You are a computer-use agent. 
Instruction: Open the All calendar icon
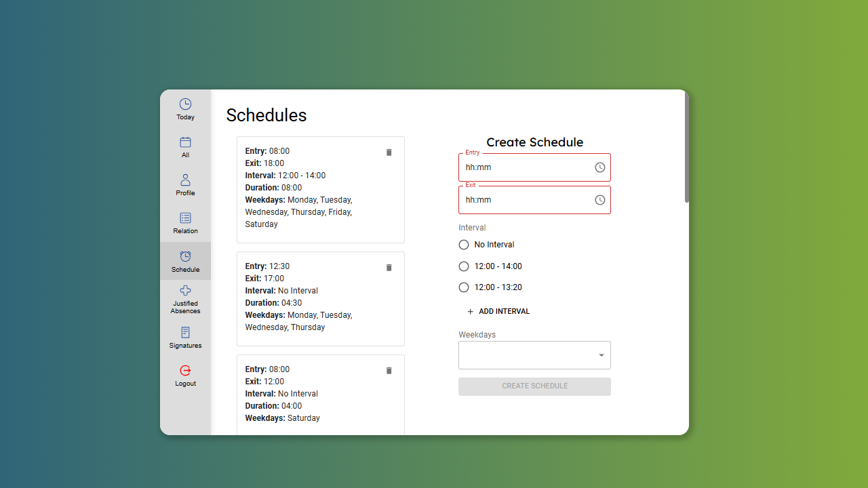click(185, 142)
